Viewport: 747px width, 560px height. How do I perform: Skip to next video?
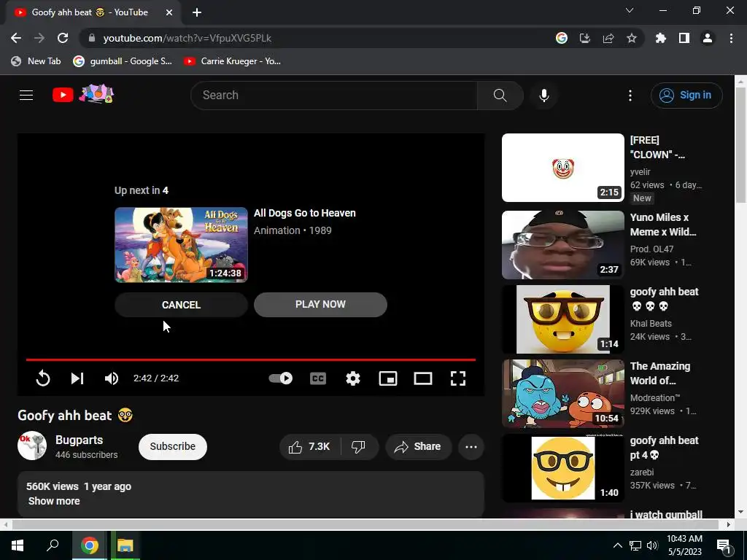(x=77, y=378)
